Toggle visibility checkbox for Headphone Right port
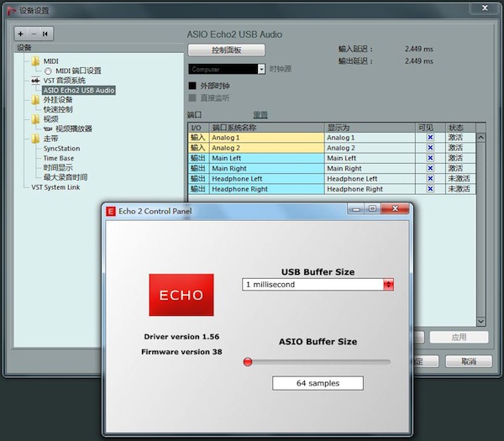 pos(430,189)
